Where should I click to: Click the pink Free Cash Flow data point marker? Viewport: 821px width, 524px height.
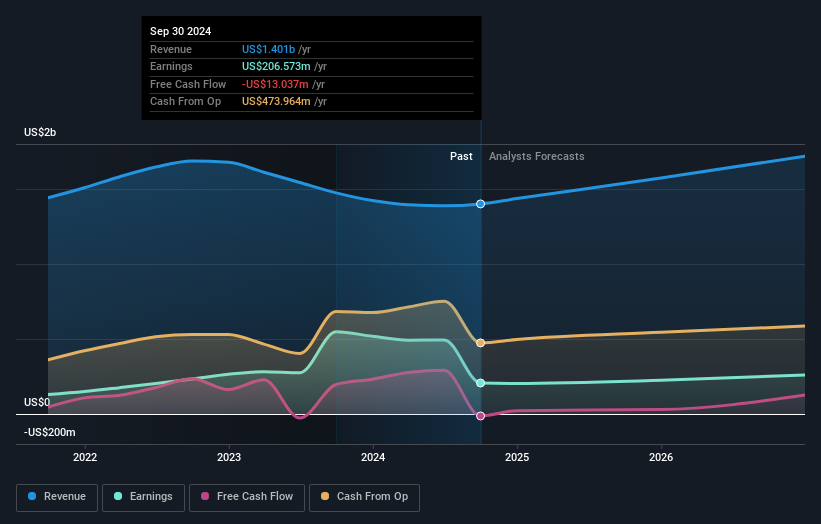pos(480,416)
